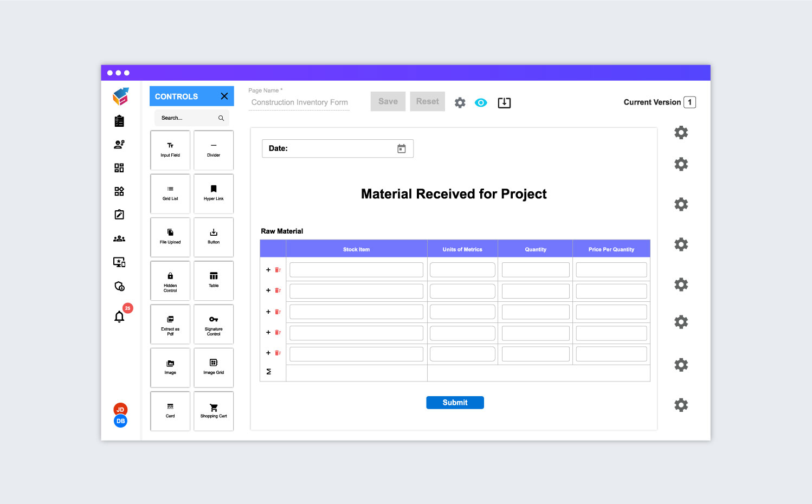Click the download form icon in the toolbar
This screenshot has width=812, height=504.
pos(504,102)
